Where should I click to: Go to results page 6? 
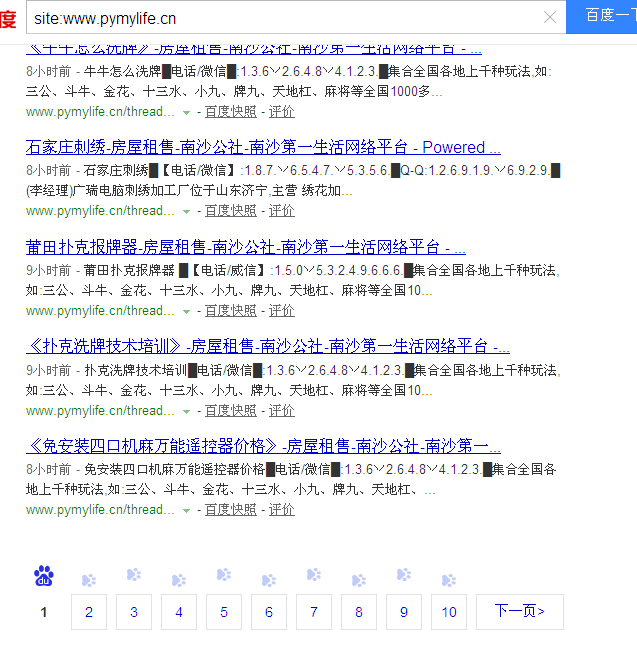(269, 612)
